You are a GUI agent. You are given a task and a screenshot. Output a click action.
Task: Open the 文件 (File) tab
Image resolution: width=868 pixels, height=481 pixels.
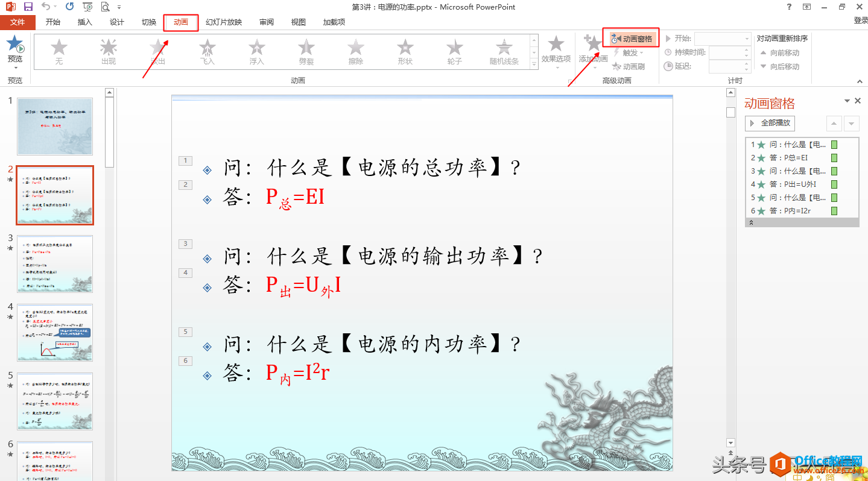[17, 22]
